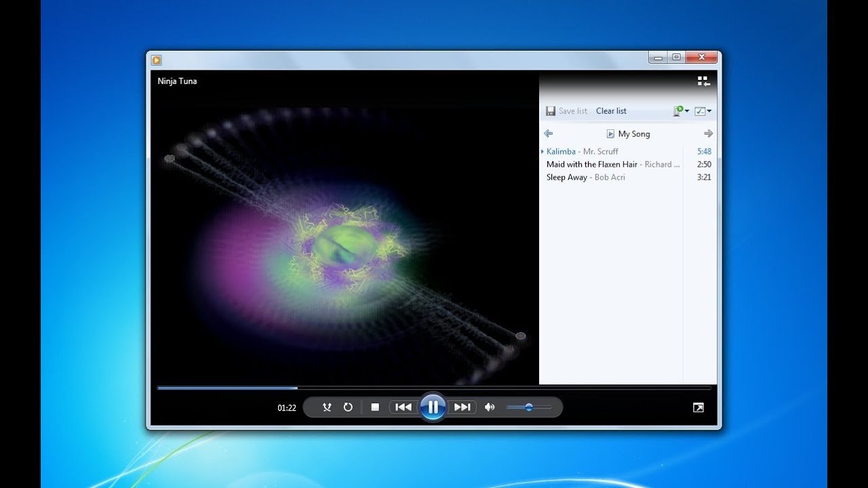Open the list options dropdown
The width and height of the screenshot is (868, 488).
(x=703, y=111)
